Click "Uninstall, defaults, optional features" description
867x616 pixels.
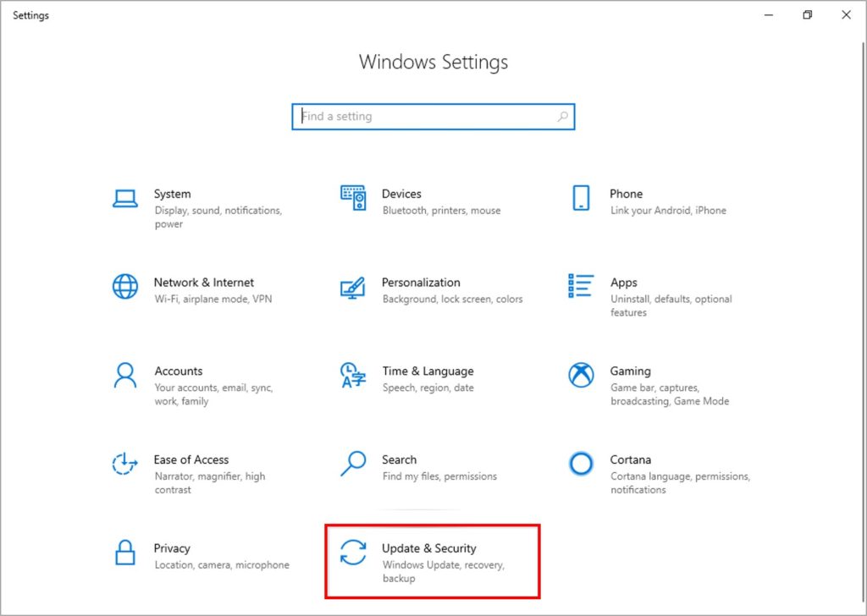[671, 305]
